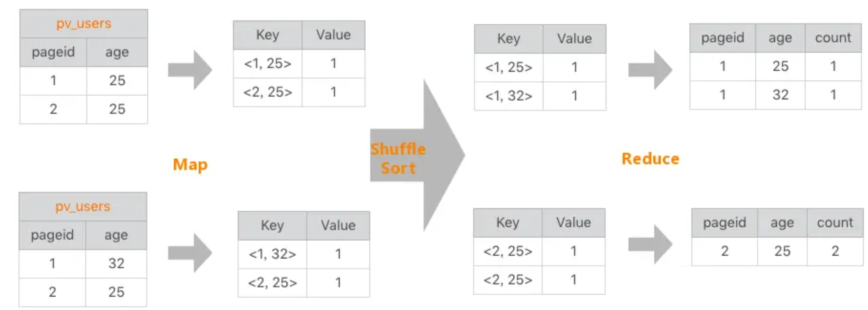Viewport: 868px width, 310px height.
Task: Click the age header in the top pv_users table
Action: click(x=117, y=52)
